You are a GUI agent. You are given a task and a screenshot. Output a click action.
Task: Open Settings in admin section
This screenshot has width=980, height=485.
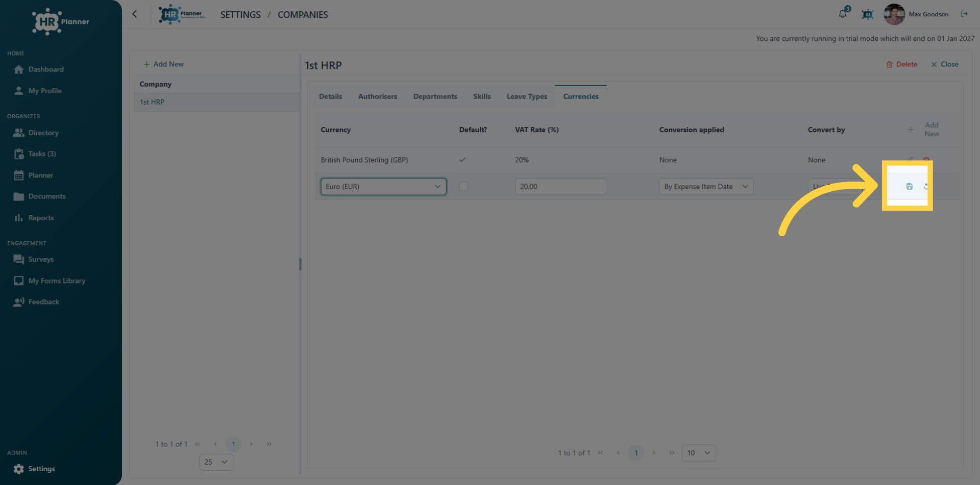(41, 469)
